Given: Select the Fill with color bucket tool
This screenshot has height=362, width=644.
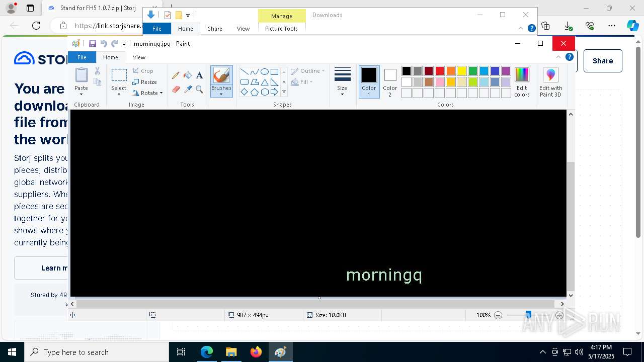Looking at the screenshot, I should click(x=188, y=75).
